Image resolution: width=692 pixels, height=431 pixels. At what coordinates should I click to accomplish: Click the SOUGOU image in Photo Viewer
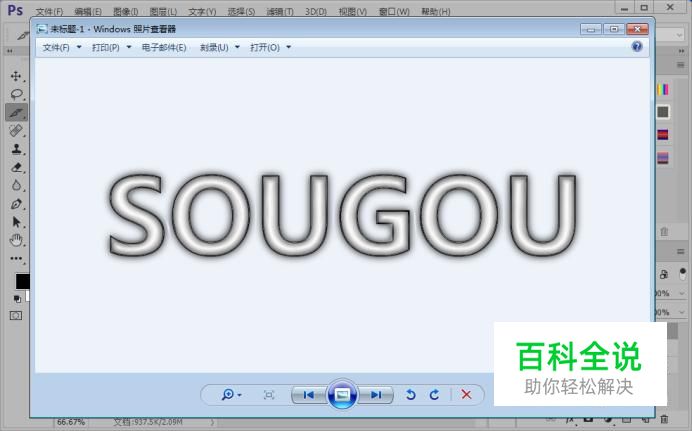pyautogui.click(x=342, y=214)
